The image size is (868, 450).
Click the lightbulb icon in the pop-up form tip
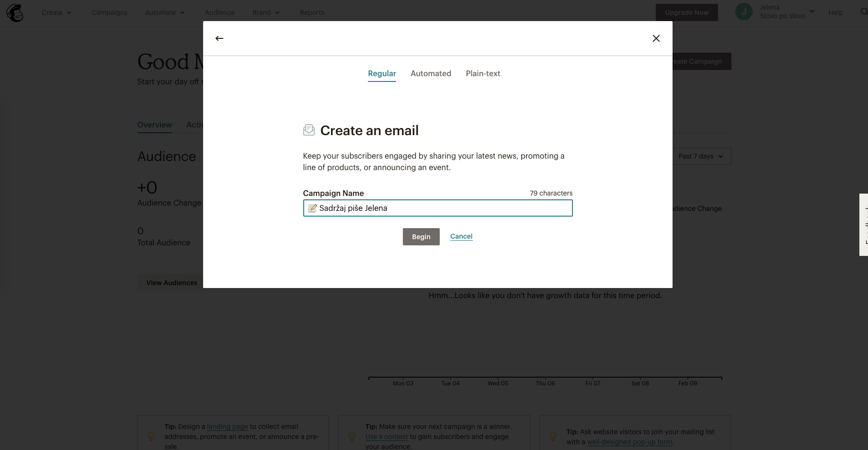click(553, 436)
